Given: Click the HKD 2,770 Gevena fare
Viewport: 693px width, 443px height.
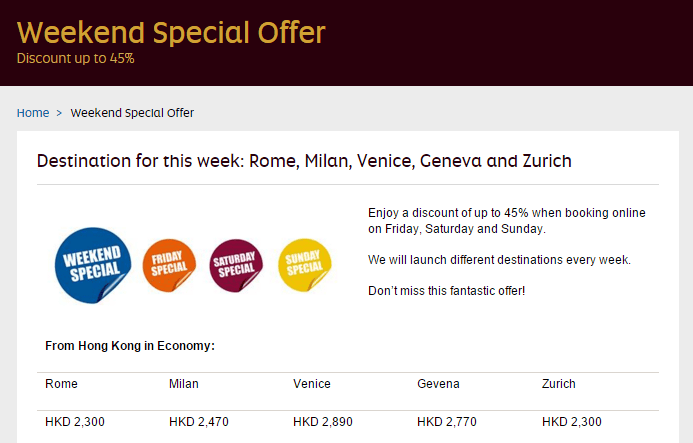Looking at the screenshot, I should (x=447, y=422).
